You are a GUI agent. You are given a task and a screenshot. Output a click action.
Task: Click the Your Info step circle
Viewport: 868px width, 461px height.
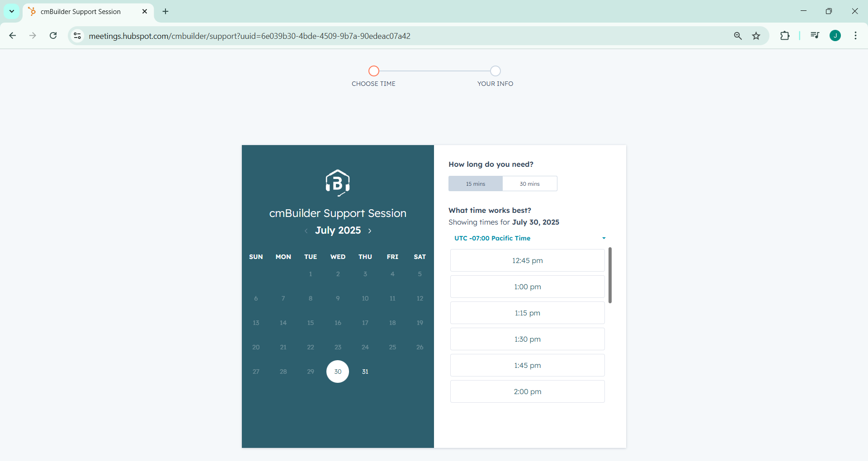495,71
